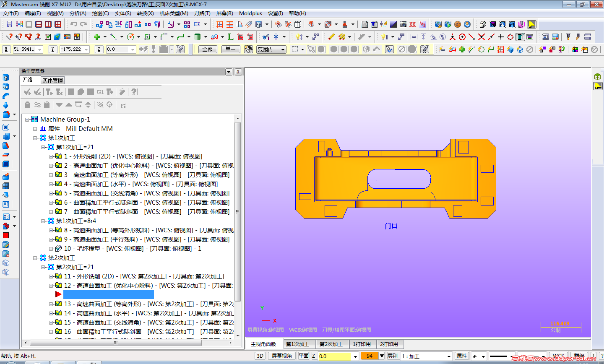The image size is (604, 364).
Task: Click the Undo arrow icon
Action: pos(74,24)
